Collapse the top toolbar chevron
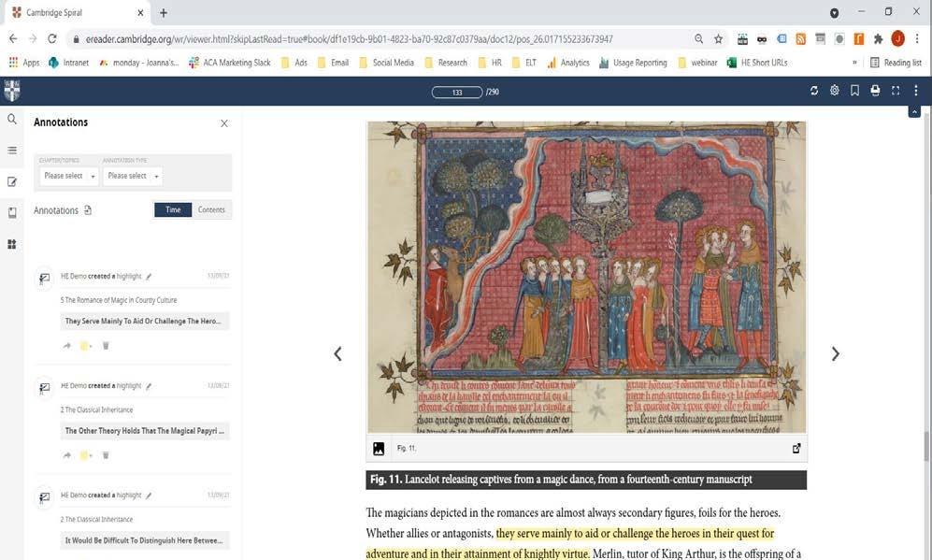 (914, 112)
